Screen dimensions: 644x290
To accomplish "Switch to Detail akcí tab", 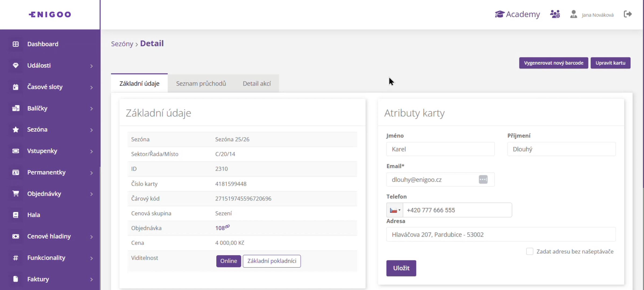I will 257,84.
